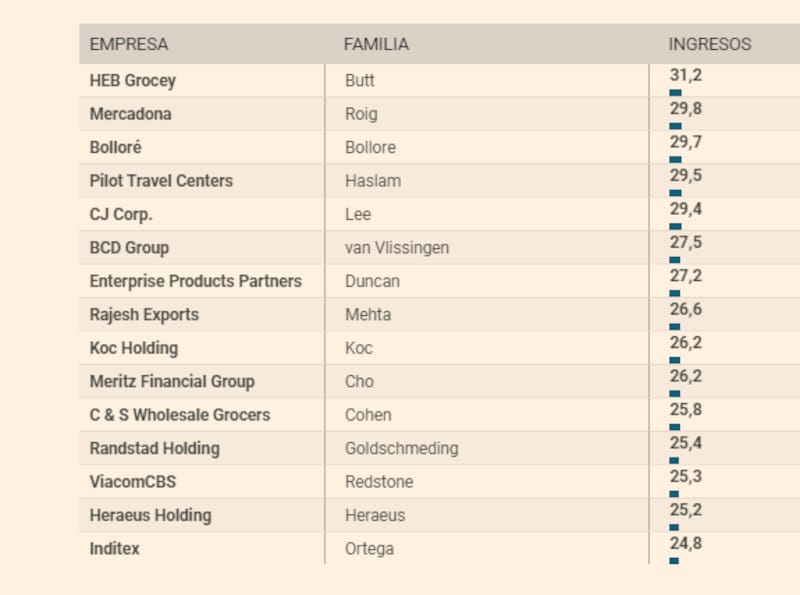Select Enterprise Products Partners cell
The height and width of the screenshot is (595, 800).
tap(195, 281)
